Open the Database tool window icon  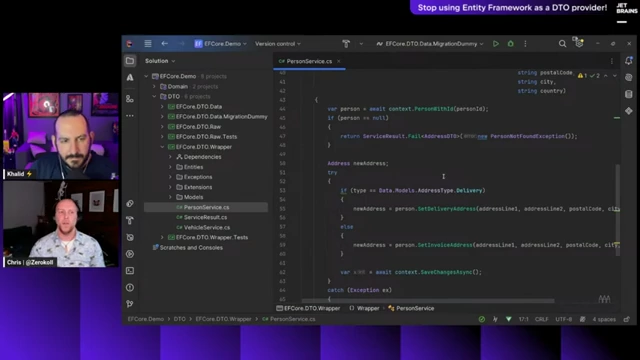pyautogui.click(x=629, y=94)
